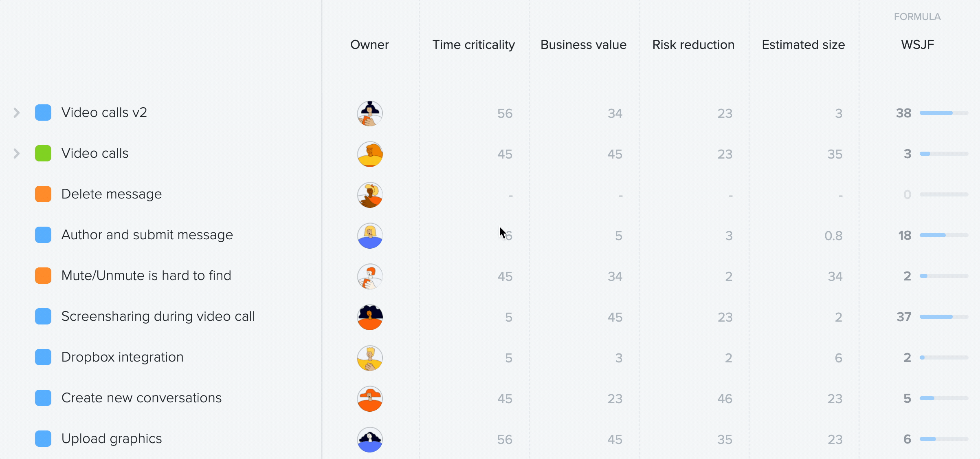Click the WSJF progress bar for Video calls v2
Viewport: 980px width, 459px height.
(944, 113)
